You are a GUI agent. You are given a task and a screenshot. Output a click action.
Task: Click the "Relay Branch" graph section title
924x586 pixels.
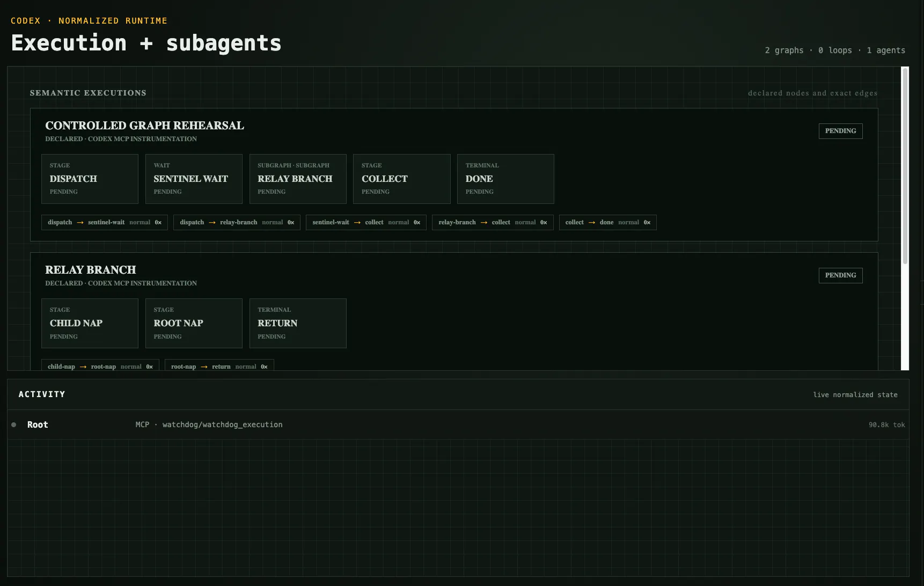point(91,270)
